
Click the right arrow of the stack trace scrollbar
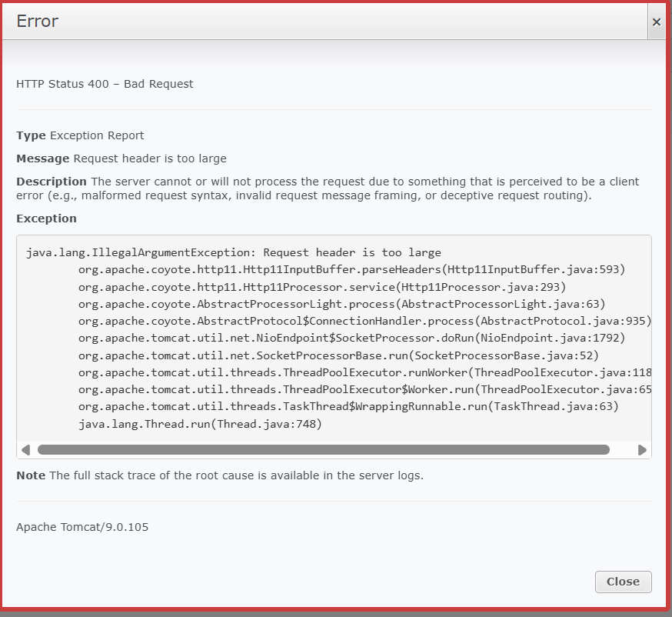tap(642, 450)
